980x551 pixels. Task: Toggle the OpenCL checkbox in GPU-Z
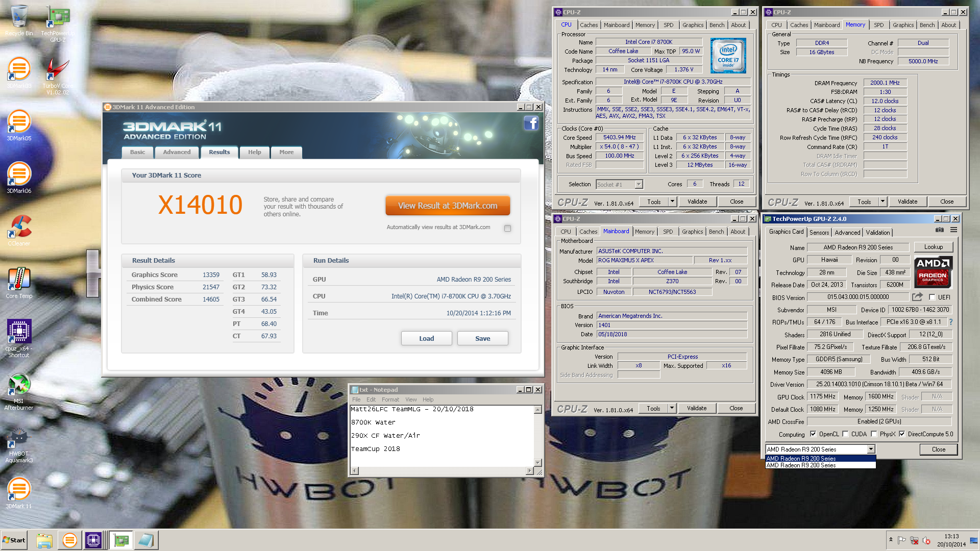click(x=813, y=434)
